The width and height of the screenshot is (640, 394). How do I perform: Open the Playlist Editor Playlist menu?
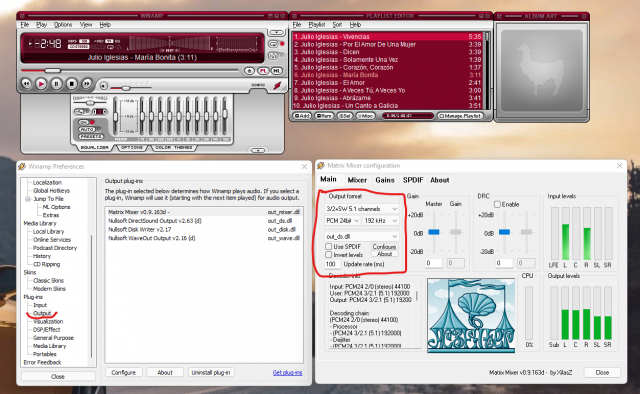pyautogui.click(x=317, y=24)
